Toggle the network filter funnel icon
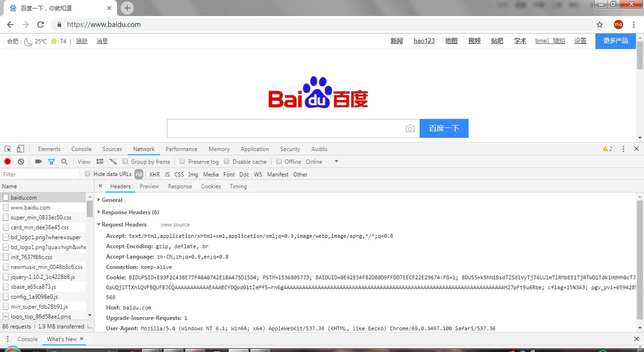The width and height of the screenshot is (644, 352). click(51, 161)
